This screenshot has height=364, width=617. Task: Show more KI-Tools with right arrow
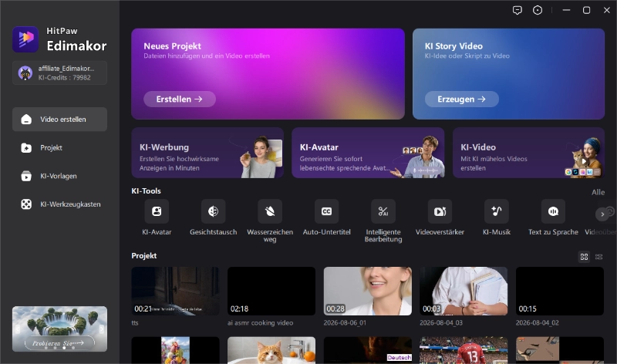click(602, 214)
